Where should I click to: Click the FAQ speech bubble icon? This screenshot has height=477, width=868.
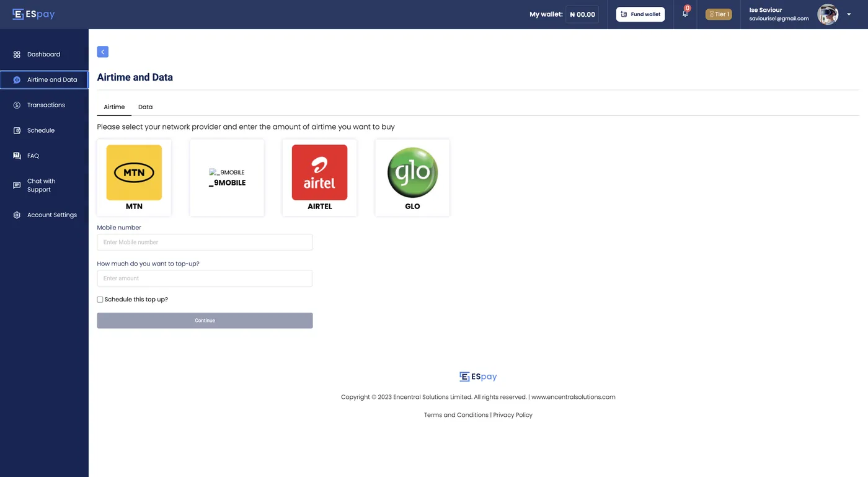coord(17,156)
